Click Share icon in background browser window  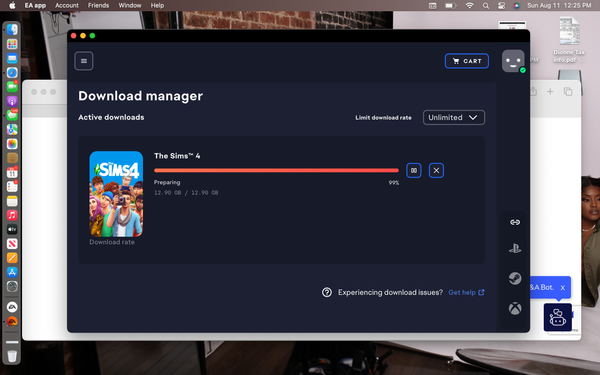pyautogui.click(x=533, y=91)
